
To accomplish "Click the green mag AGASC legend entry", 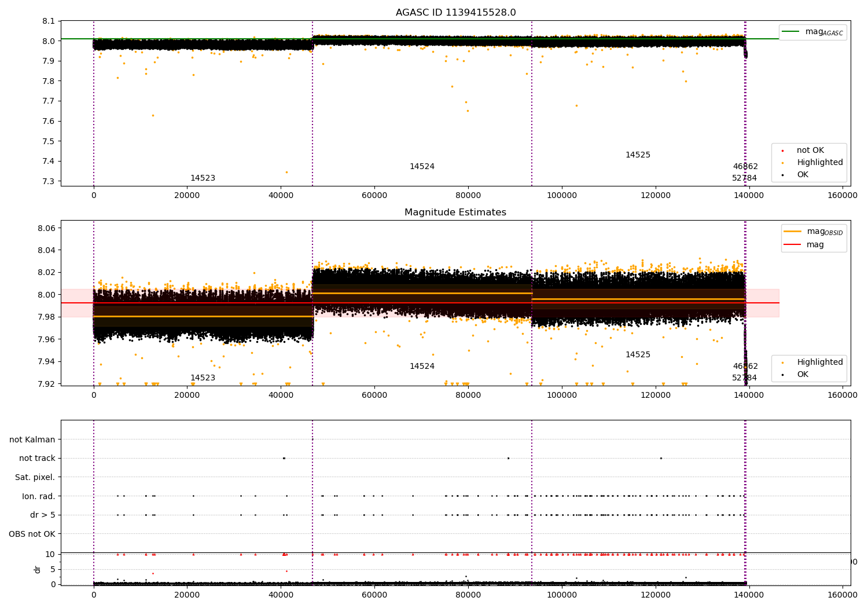I will (812, 32).
